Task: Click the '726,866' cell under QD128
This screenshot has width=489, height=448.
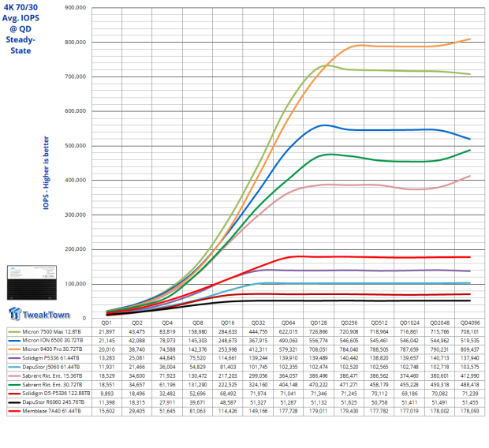Action: 319,332
